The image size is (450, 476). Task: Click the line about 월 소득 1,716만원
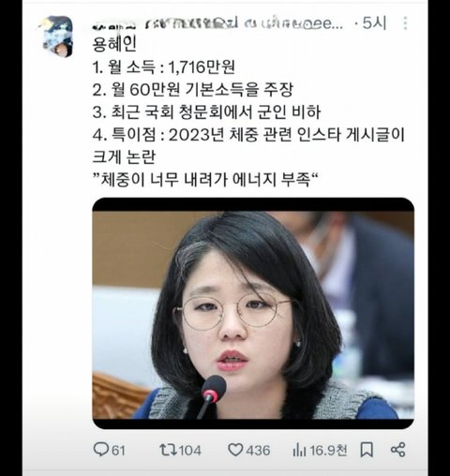coord(164,67)
